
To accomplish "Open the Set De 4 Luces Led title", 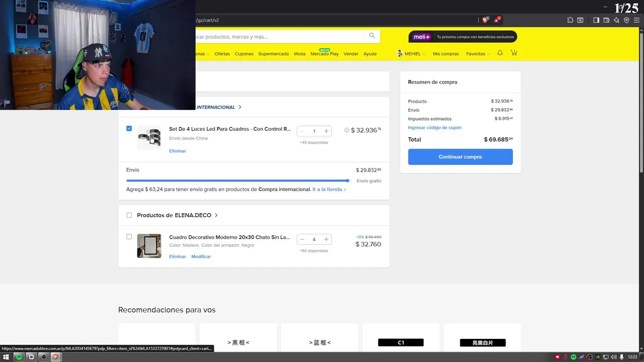I will pyautogui.click(x=230, y=129).
